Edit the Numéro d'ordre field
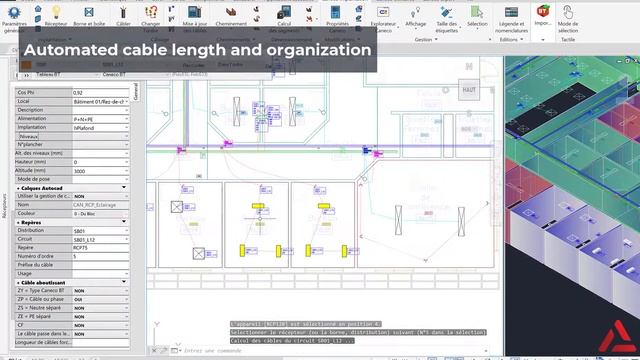 point(101,256)
